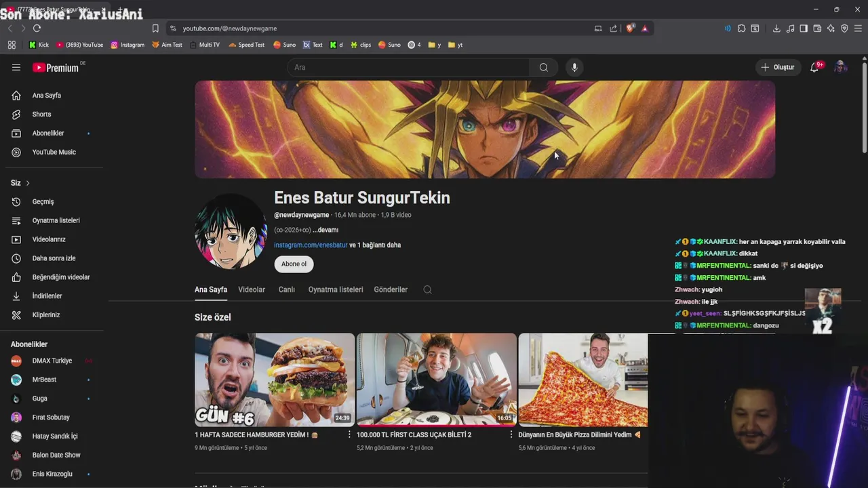
Task: Click the search magnifier button
Action: point(543,67)
